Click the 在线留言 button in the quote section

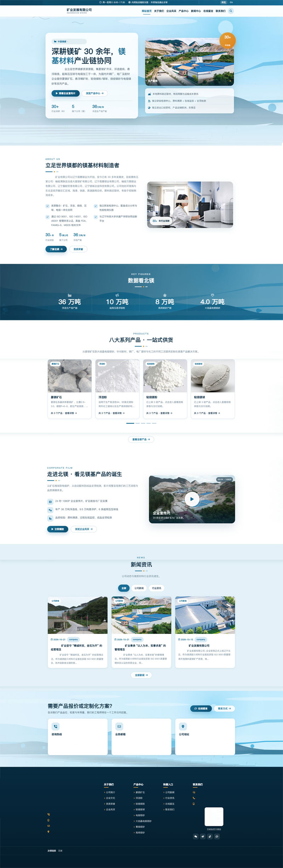[201, 709]
